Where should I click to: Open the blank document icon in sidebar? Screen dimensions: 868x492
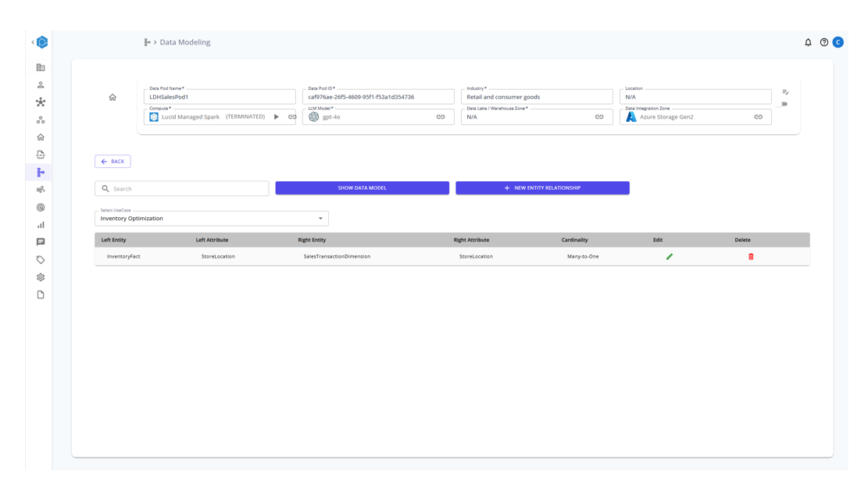41,295
